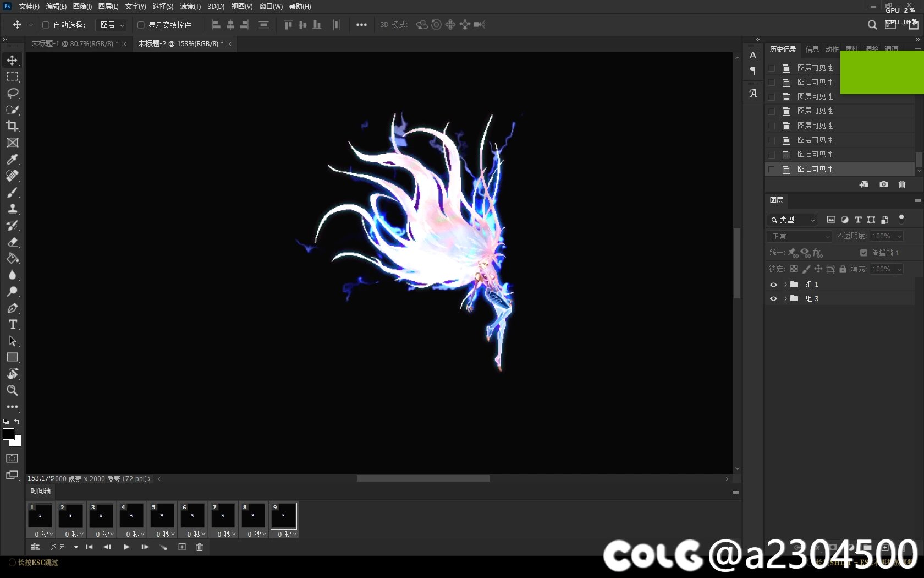Open the opacity 100% dropdown arrow

pos(899,236)
